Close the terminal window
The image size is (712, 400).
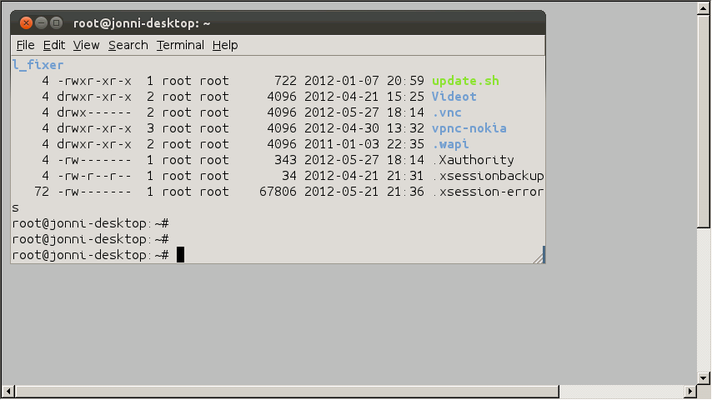[x=26, y=23]
